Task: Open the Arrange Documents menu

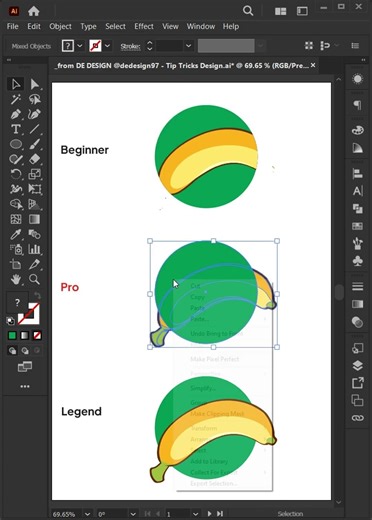Action: pos(280,11)
